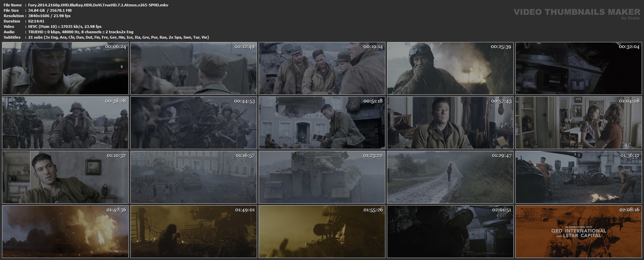Viewport: 644px width, 260px height.
Task: Pick the 00:57:43 frame
Action: (450, 123)
